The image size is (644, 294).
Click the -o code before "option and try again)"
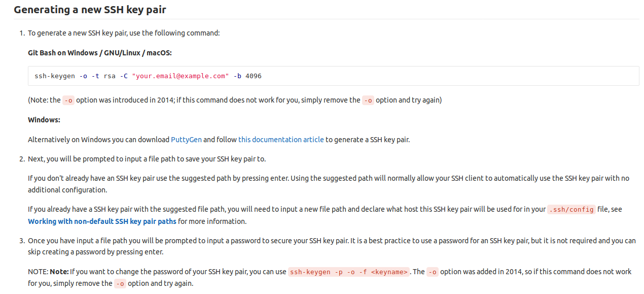pyautogui.click(x=368, y=101)
